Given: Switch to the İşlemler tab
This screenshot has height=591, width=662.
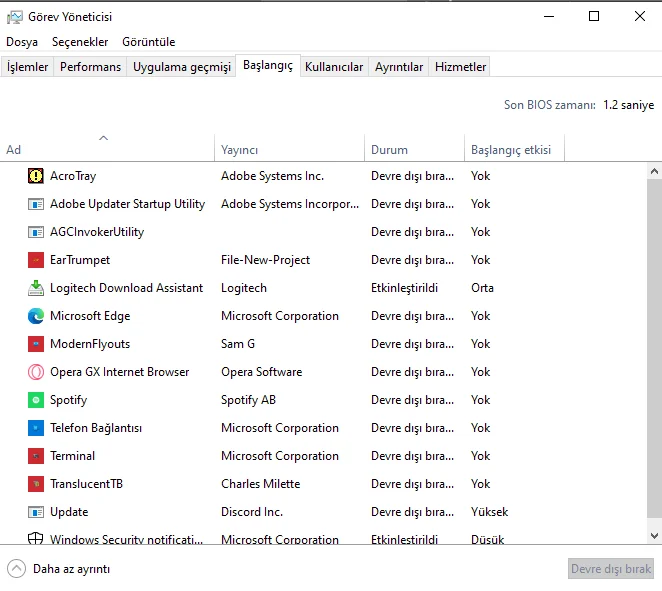Looking at the screenshot, I should click(27, 67).
